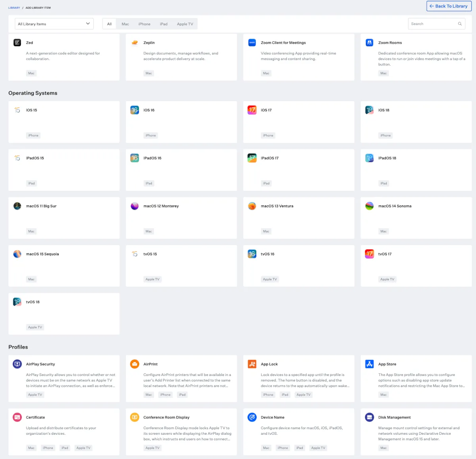Click the search magnifier icon
476x459 pixels.
[460, 24]
